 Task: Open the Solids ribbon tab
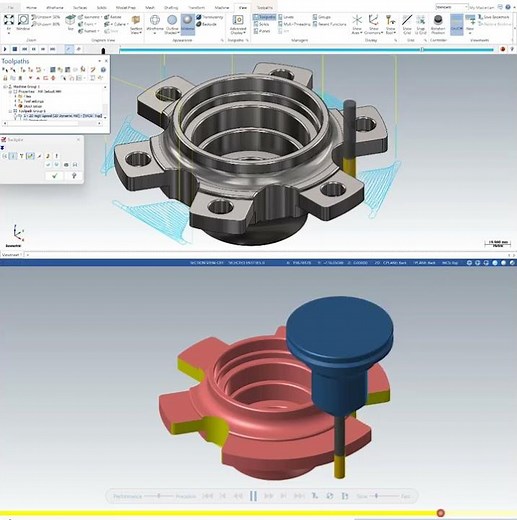(x=101, y=7)
